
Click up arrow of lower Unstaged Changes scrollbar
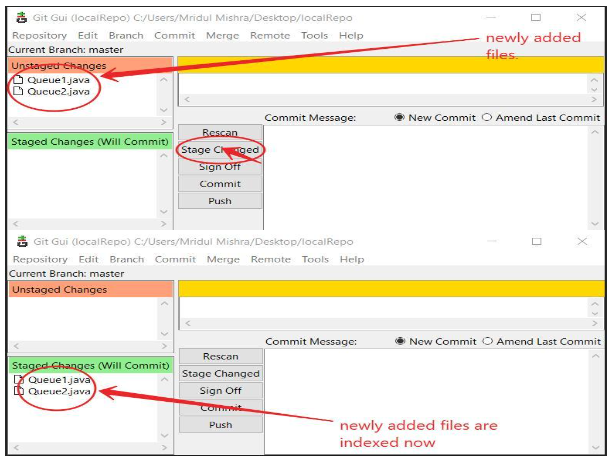point(165,303)
